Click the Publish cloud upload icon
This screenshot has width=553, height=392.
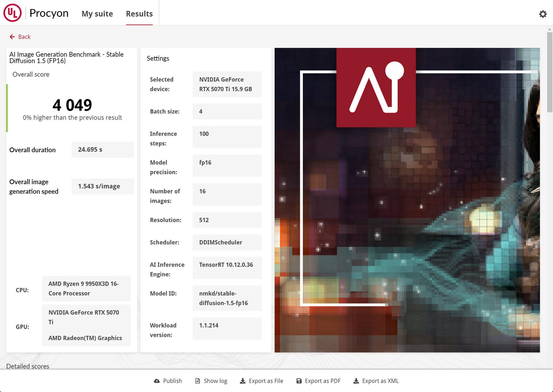point(157,381)
